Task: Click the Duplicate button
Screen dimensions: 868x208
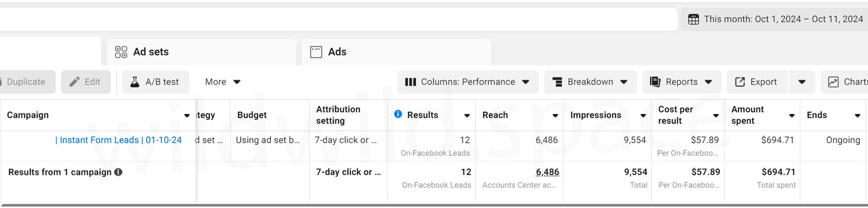Action: [x=26, y=82]
